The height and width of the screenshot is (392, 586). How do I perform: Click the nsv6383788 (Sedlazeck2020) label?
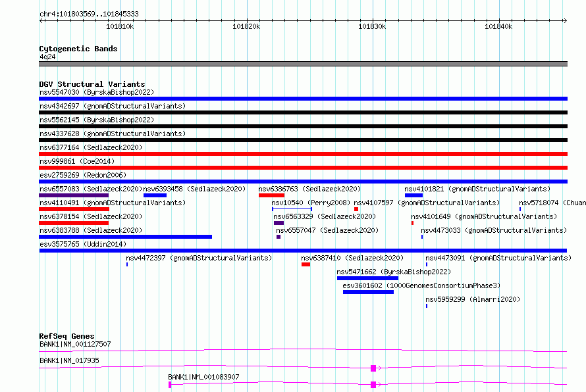tap(91, 230)
